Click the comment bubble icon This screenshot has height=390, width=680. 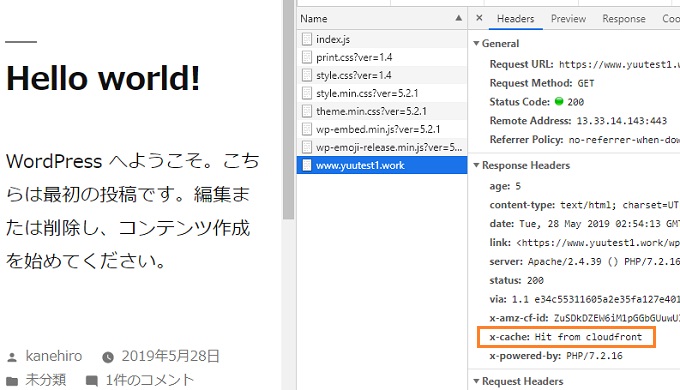pos(92,381)
